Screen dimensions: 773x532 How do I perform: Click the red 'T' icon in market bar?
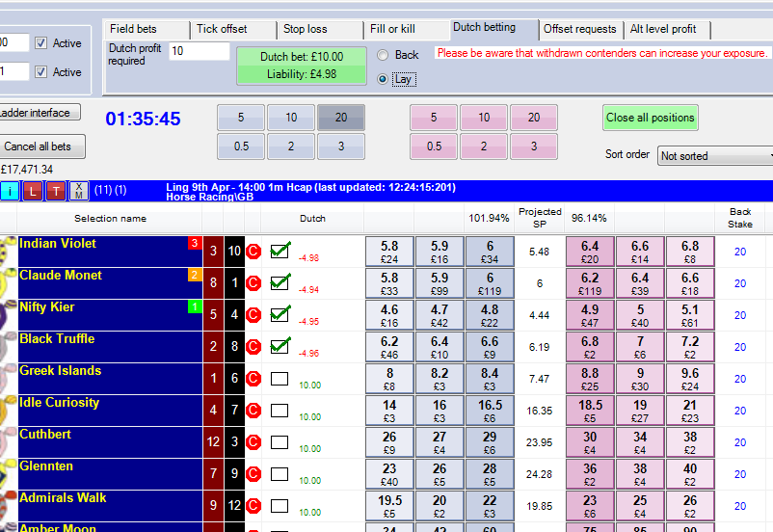[56, 191]
